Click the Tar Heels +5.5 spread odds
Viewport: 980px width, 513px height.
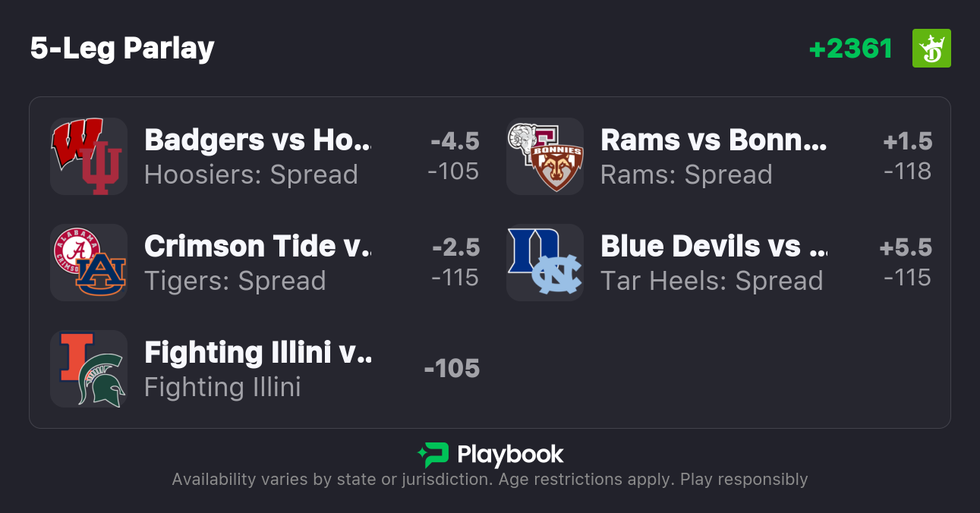click(x=906, y=263)
